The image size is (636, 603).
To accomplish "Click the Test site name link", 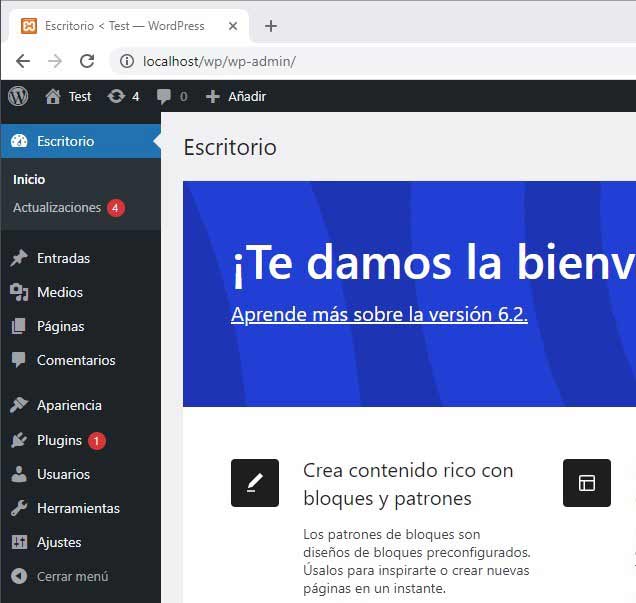I will (80, 97).
